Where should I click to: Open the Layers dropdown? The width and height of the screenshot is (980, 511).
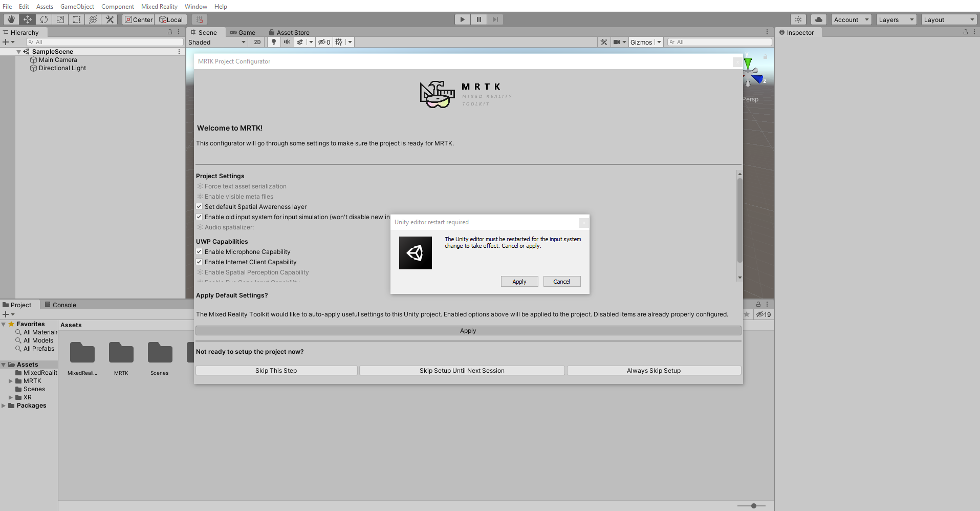(897, 19)
